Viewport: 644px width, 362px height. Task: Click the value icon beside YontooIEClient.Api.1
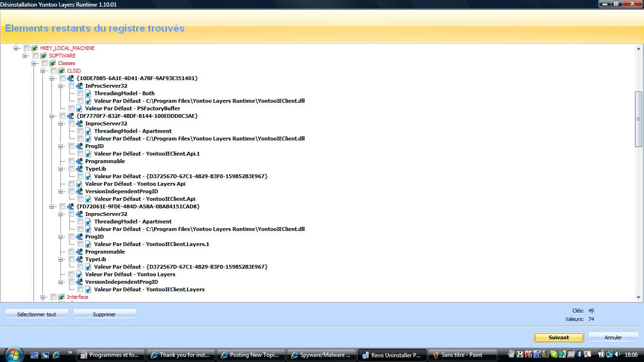pyautogui.click(x=88, y=154)
